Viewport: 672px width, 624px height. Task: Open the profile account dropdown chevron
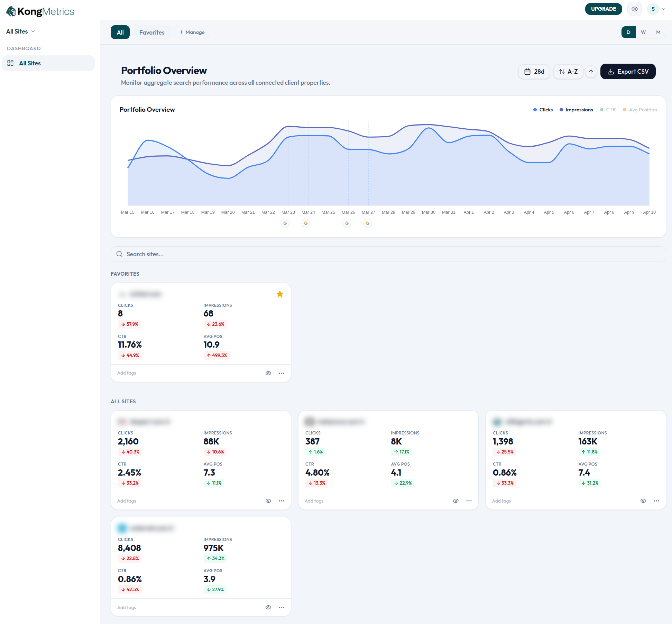pos(663,9)
